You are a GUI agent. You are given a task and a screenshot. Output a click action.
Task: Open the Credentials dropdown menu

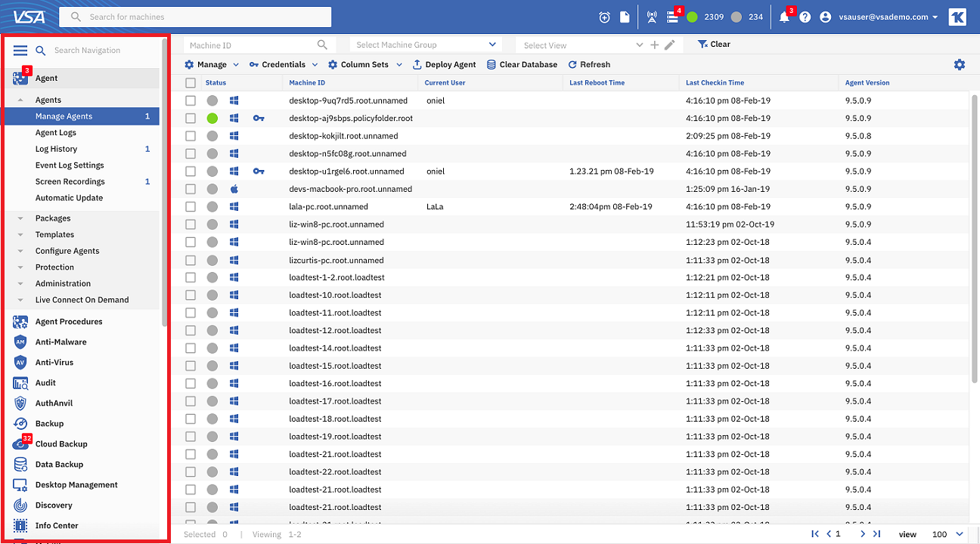(x=284, y=65)
